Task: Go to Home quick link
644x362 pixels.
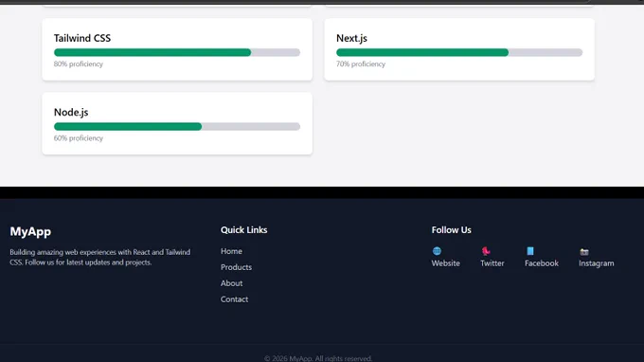Action: 231,251
